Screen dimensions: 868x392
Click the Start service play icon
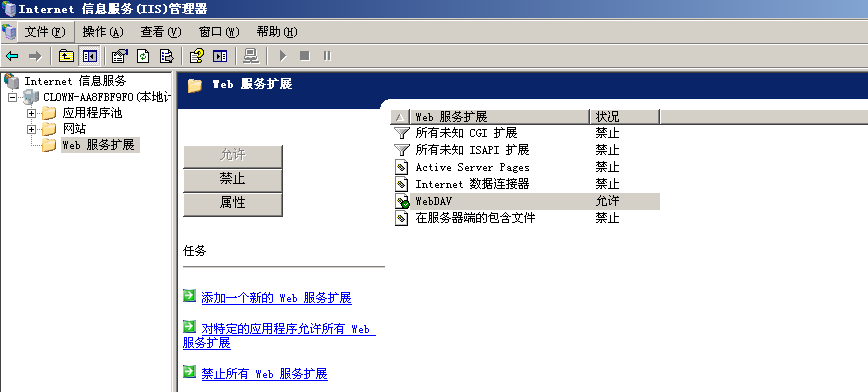(283, 56)
